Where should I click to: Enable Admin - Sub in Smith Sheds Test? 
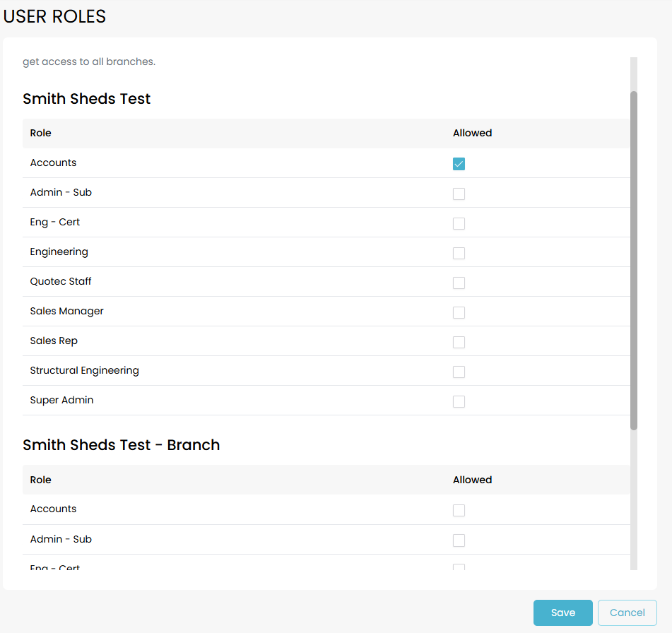(459, 194)
